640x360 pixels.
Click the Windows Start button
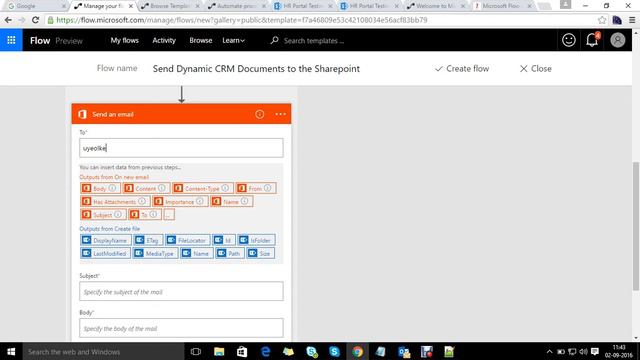pyautogui.click(x=11, y=351)
